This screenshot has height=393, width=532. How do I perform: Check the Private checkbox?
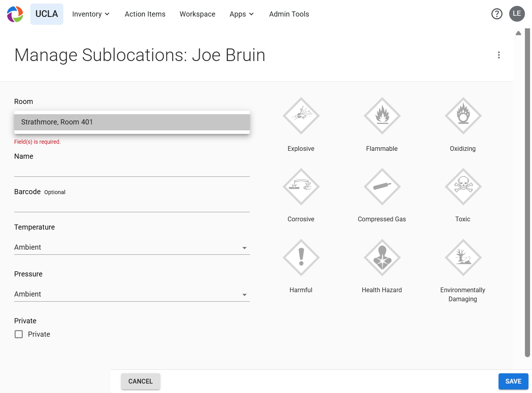tap(18, 334)
